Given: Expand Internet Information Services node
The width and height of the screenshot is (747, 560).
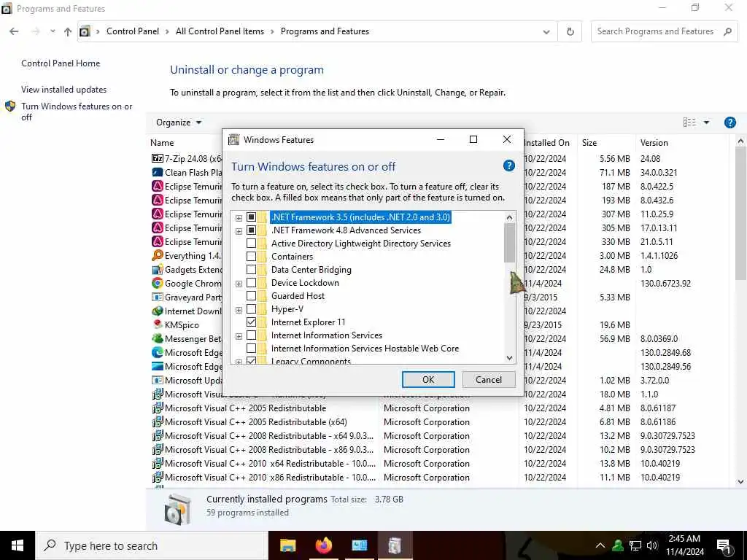Looking at the screenshot, I should (239, 337).
